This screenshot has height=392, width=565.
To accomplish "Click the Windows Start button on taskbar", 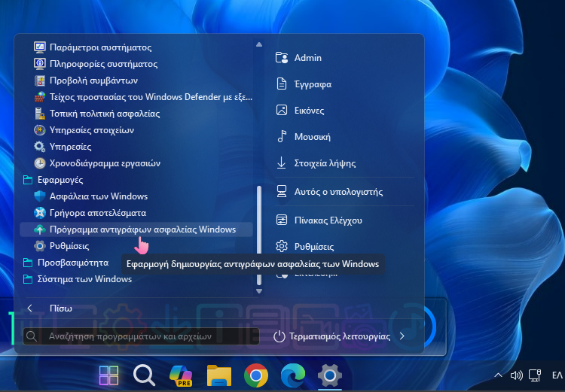I will coord(108,375).
